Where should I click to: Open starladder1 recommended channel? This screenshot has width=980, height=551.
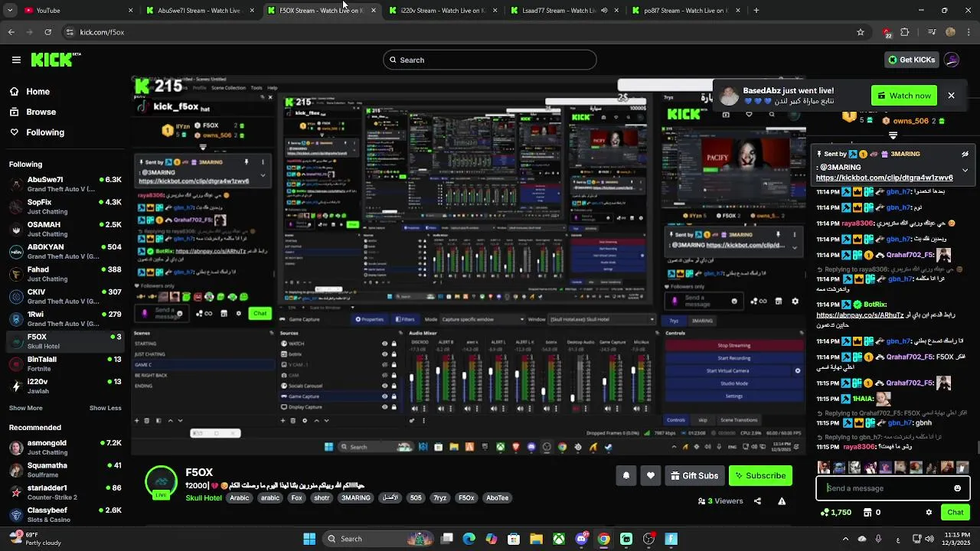pyautogui.click(x=65, y=492)
